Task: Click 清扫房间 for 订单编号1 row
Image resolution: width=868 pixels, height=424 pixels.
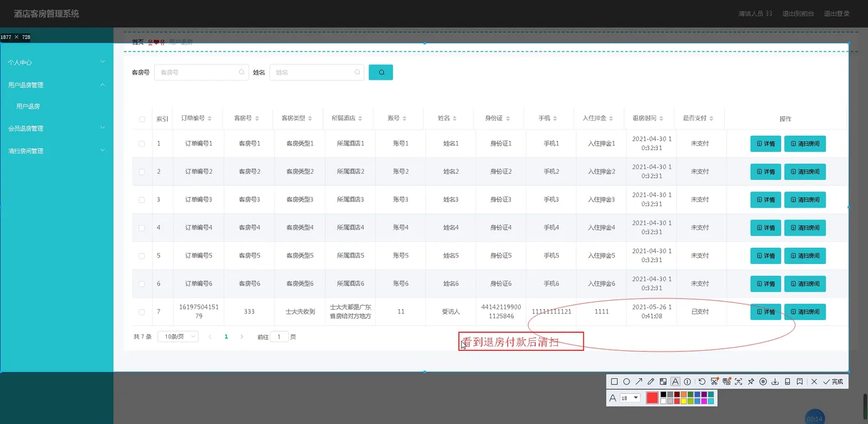Action: coord(805,144)
